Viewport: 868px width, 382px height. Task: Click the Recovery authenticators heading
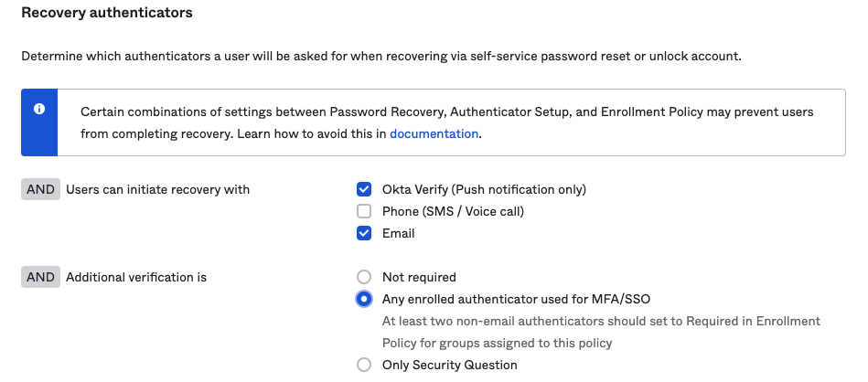coord(107,14)
